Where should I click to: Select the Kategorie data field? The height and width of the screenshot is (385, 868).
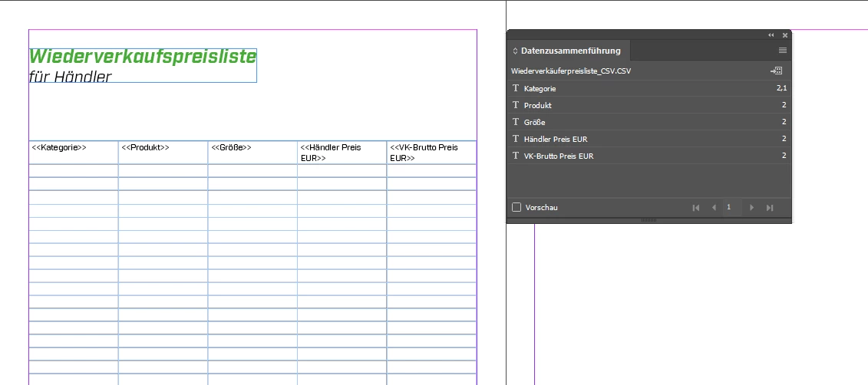(x=649, y=88)
